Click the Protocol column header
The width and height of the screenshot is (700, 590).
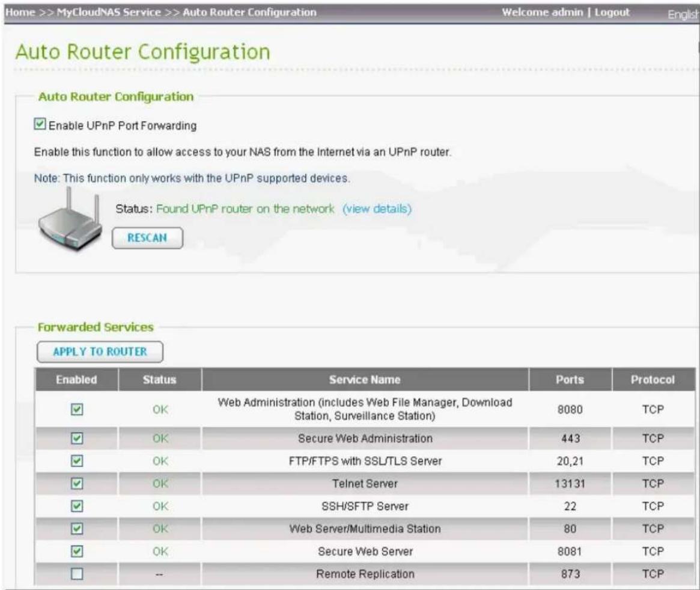[x=653, y=380]
